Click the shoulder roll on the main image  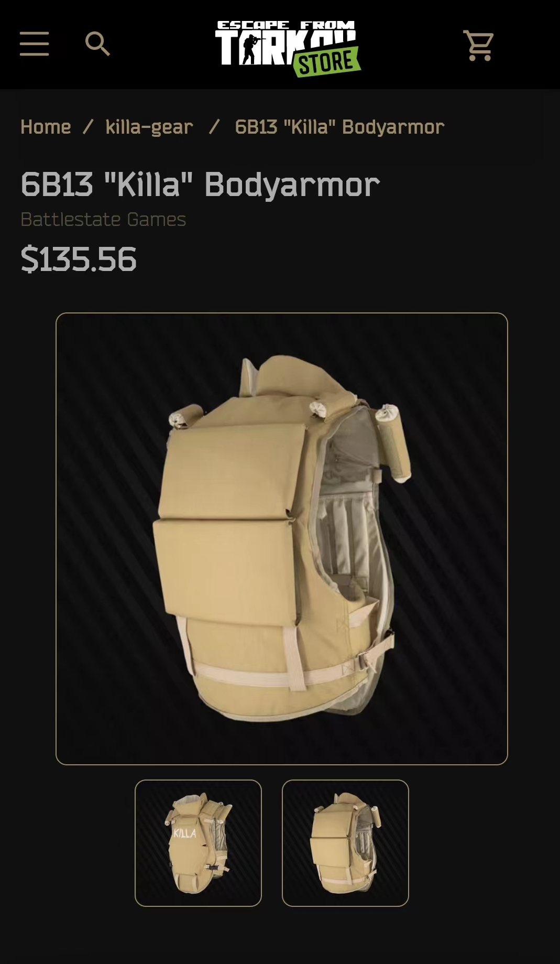coord(394,443)
